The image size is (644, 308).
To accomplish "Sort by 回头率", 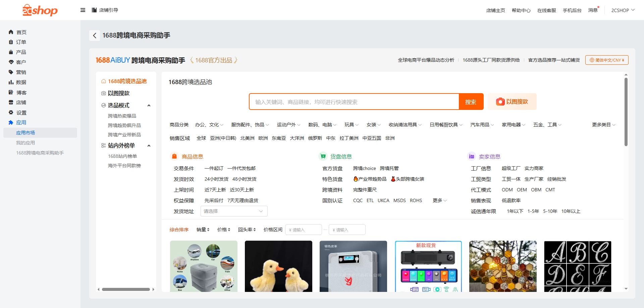I will click(x=247, y=230).
